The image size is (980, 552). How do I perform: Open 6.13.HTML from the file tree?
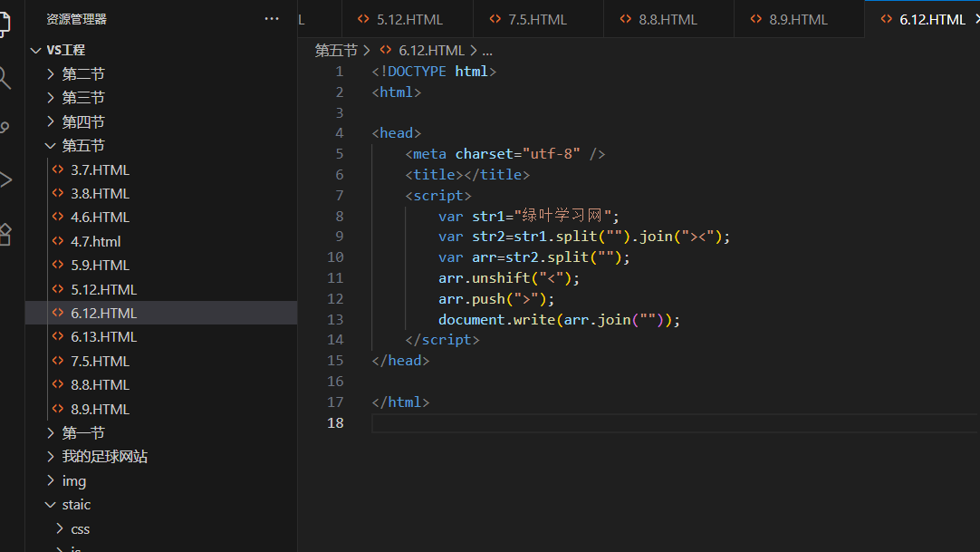pyautogui.click(x=161, y=336)
